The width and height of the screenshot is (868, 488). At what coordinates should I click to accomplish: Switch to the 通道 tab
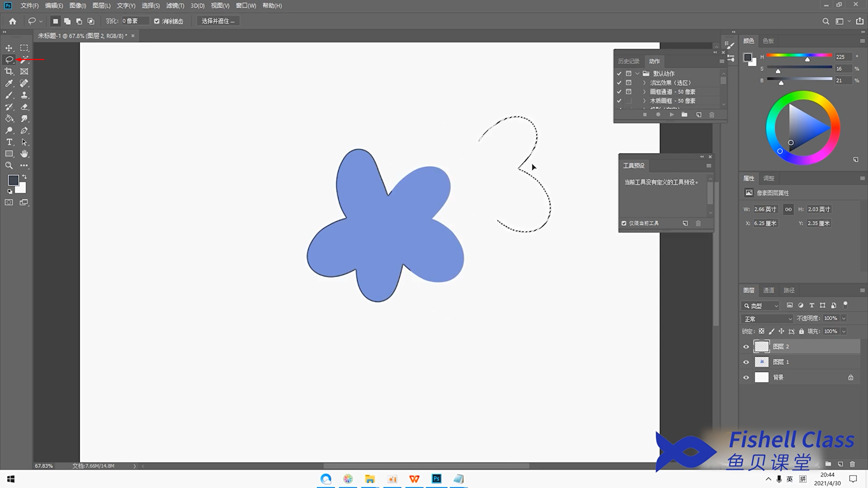[768, 290]
